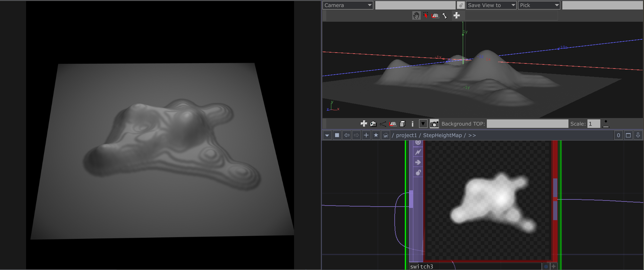The image size is (644, 270).
Task: Click the maximize pane button
Action: tap(628, 135)
